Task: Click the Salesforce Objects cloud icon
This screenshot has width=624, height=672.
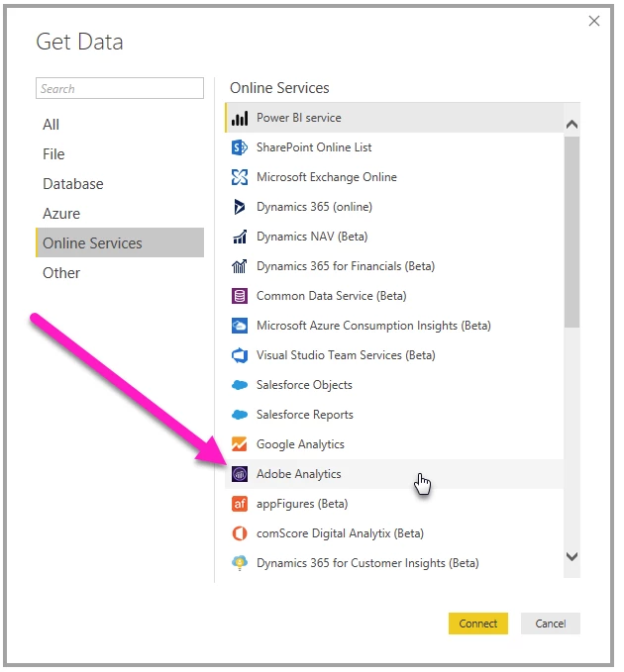Action: click(x=240, y=385)
